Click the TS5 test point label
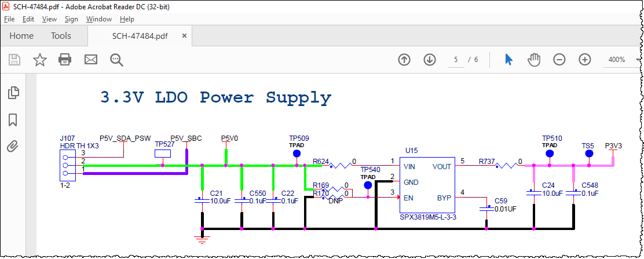The height and width of the screenshot is (259, 644). click(x=588, y=145)
